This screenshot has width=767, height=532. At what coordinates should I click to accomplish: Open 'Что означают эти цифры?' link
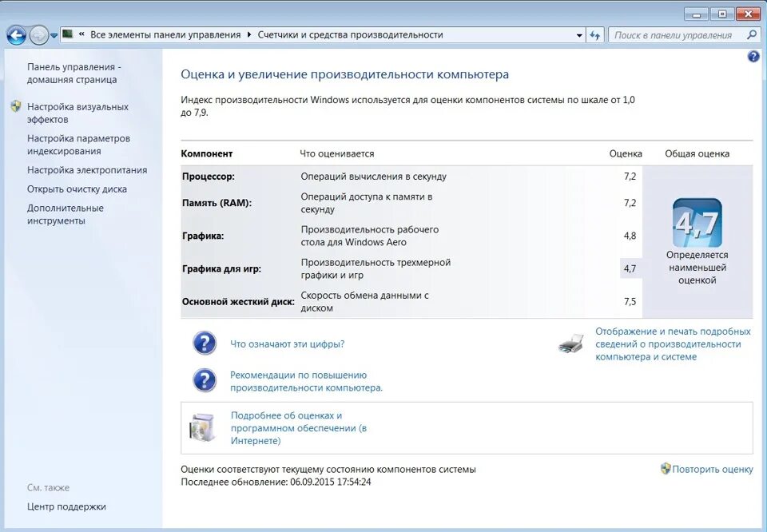coord(287,343)
